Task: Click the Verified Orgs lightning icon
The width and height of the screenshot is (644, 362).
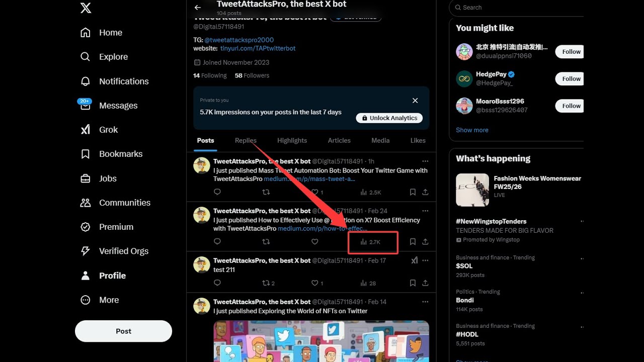Action: point(86,251)
